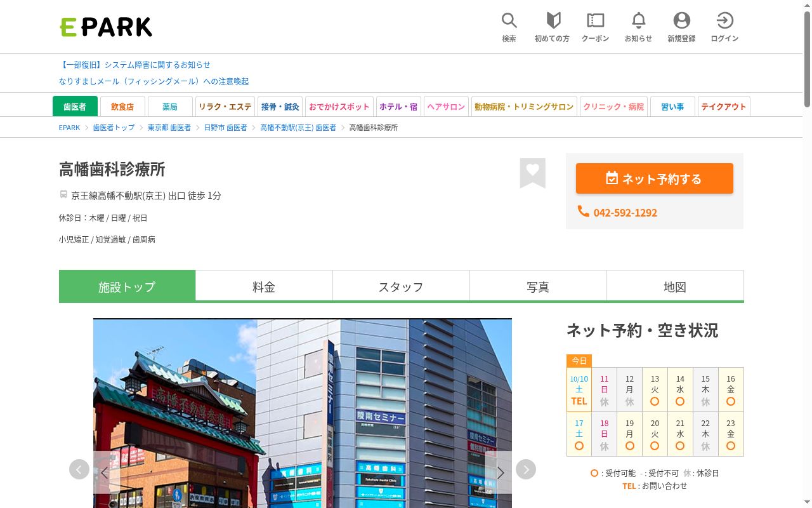Open the なりすましメール warning link
Viewport: 812px width, 508px height.
click(154, 81)
